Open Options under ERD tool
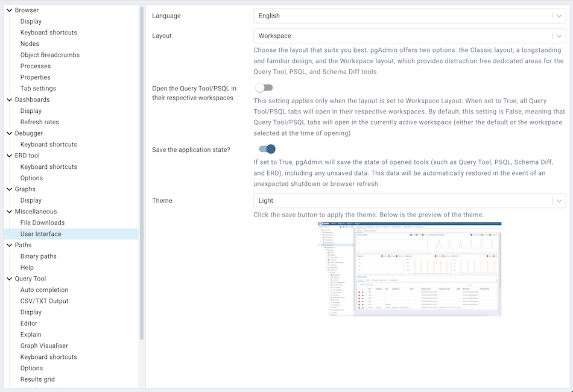The width and height of the screenshot is (573, 392). pos(31,177)
